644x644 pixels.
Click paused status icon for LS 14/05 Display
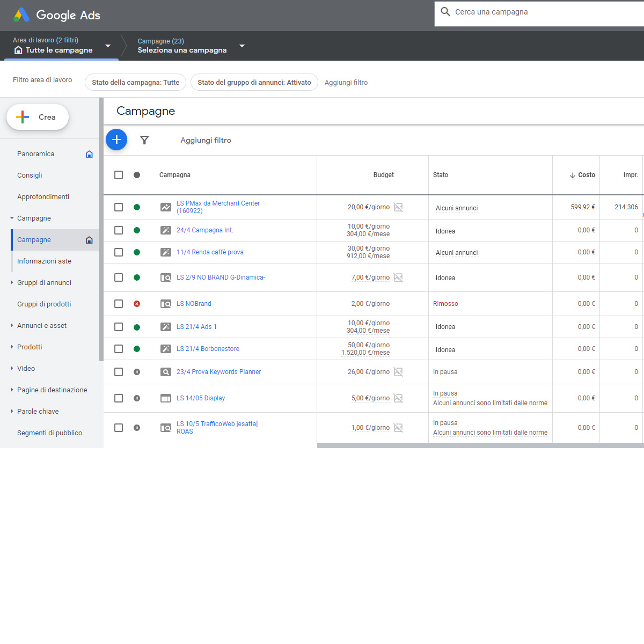[x=137, y=398]
